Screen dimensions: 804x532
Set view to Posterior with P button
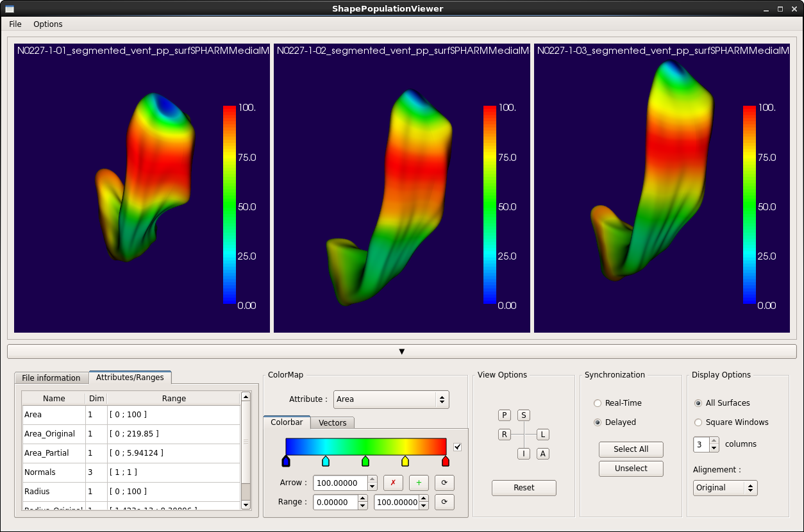(505, 415)
